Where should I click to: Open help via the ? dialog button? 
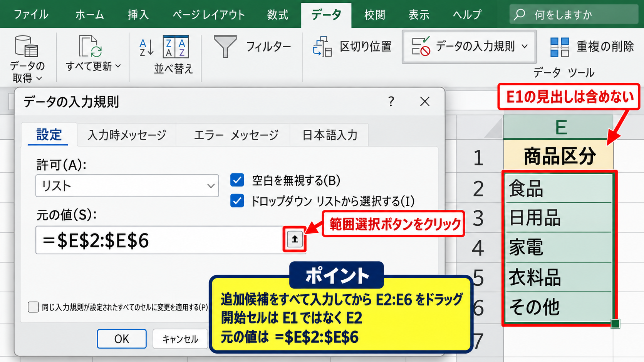[x=391, y=102]
